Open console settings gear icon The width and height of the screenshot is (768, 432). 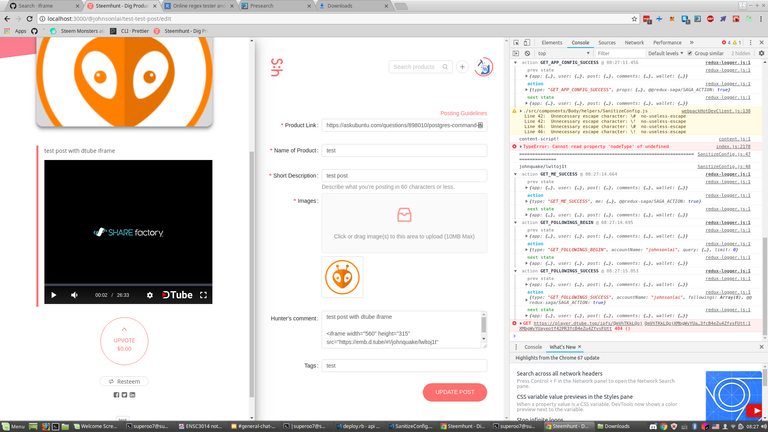tap(759, 54)
